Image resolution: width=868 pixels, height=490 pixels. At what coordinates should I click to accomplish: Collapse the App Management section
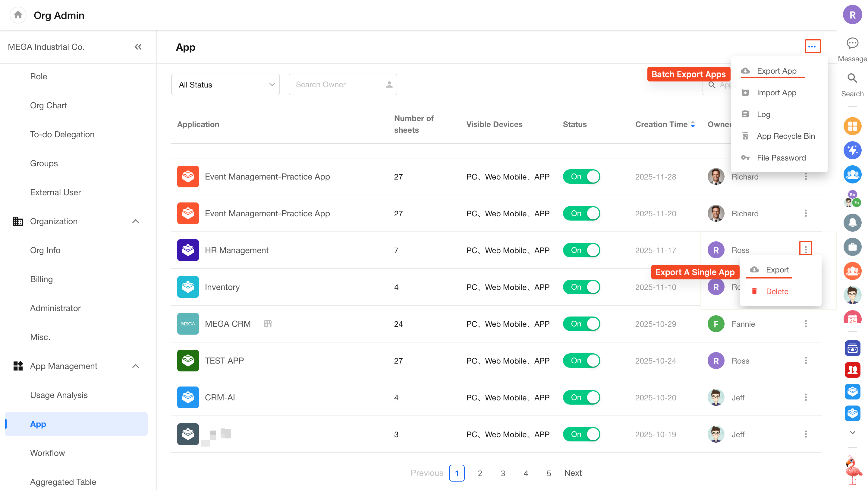[x=135, y=366]
